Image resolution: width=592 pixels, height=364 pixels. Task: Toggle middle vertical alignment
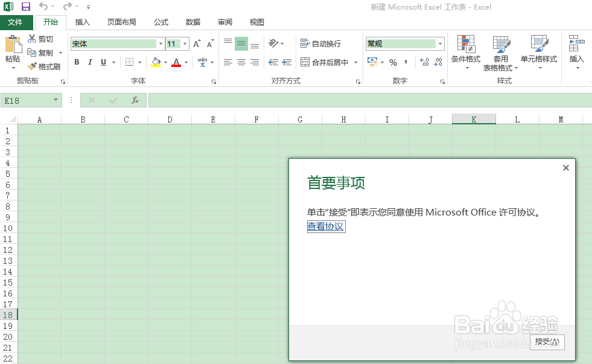[x=241, y=43]
